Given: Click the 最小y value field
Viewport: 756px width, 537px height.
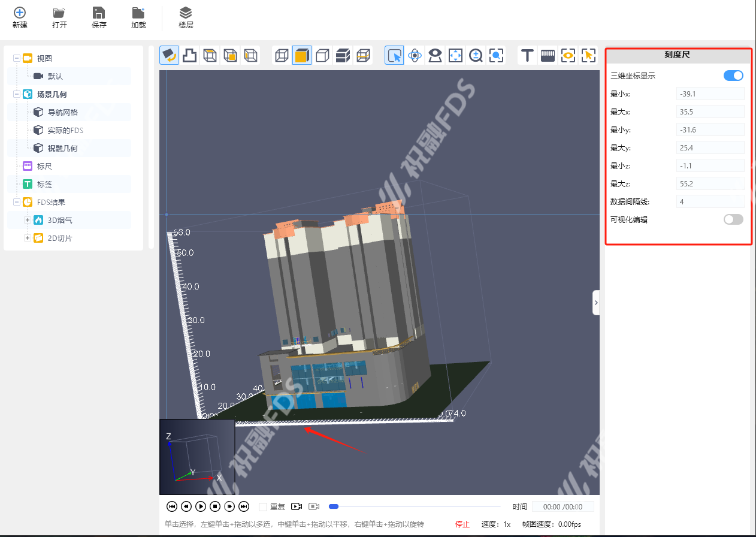Looking at the screenshot, I should click(710, 129).
